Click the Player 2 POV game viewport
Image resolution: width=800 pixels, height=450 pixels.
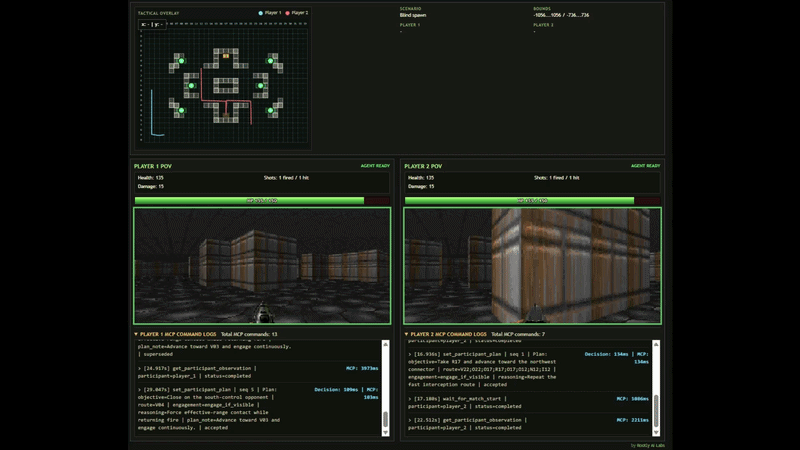533,265
